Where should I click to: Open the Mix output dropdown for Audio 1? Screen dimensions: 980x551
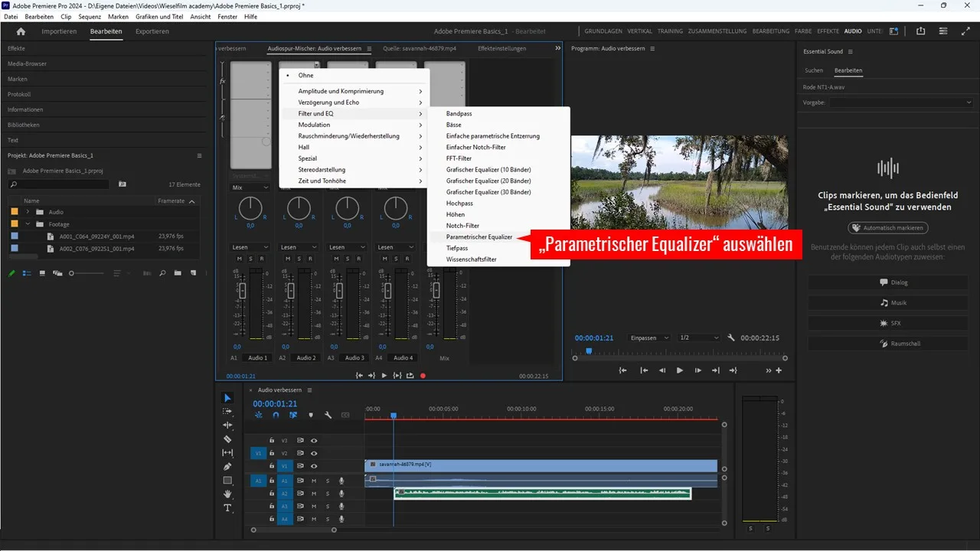(x=250, y=187)
